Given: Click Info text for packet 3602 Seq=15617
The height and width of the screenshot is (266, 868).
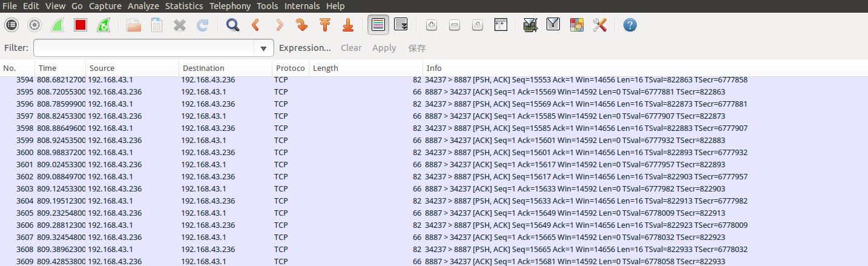Looking at the screenshot, I should point(587,176).
